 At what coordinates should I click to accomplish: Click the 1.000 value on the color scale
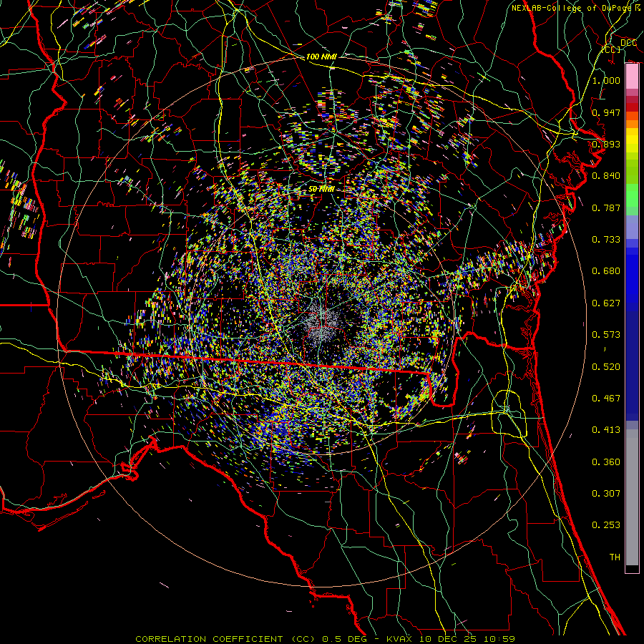(x=606, y=80)
